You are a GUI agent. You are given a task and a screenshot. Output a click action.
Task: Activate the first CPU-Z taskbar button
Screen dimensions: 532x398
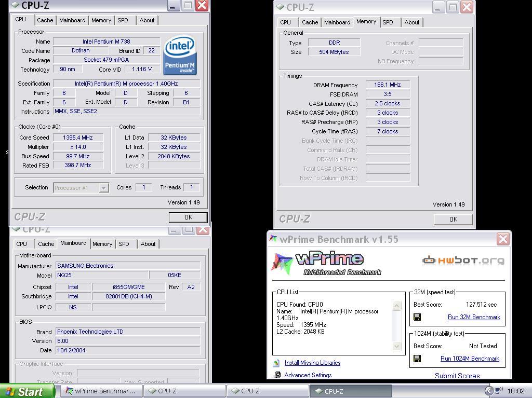point(184,391)
